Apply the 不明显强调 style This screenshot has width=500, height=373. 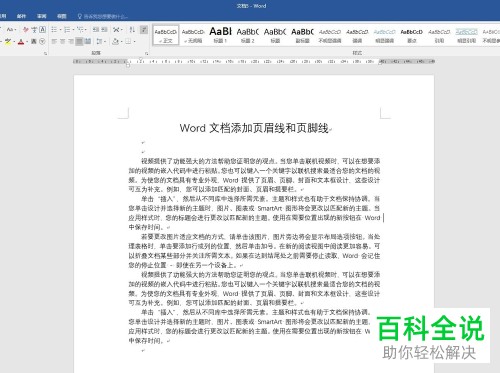(330, 35)
